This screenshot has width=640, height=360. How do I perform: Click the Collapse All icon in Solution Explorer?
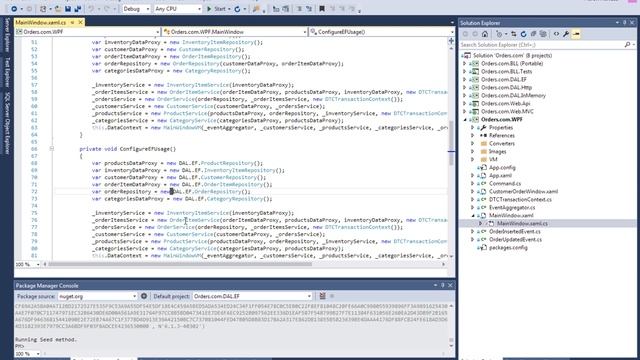pyautogui.click(x=533, y=34)
